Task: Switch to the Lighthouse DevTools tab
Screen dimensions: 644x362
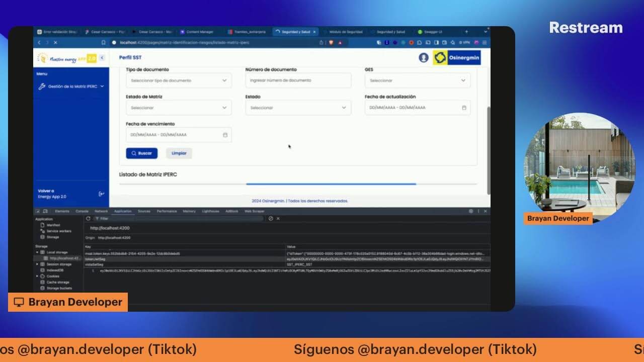Action: click(x=210, y=211)
